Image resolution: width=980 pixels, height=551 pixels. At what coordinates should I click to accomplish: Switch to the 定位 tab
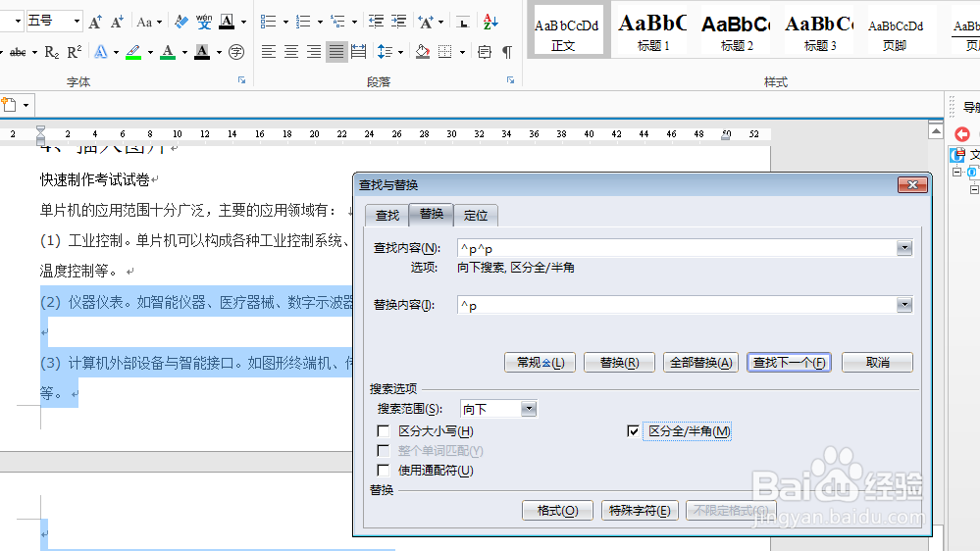[476, 216]
